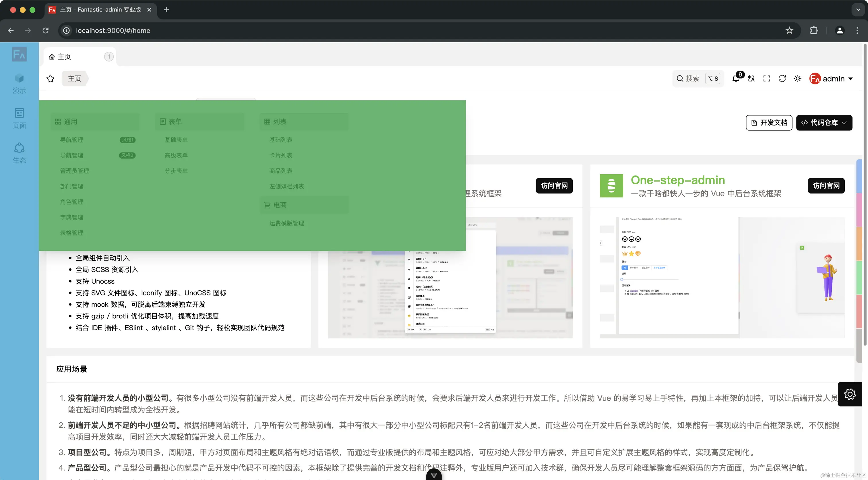Open the Chrome tab search chevron

[858, 10]
